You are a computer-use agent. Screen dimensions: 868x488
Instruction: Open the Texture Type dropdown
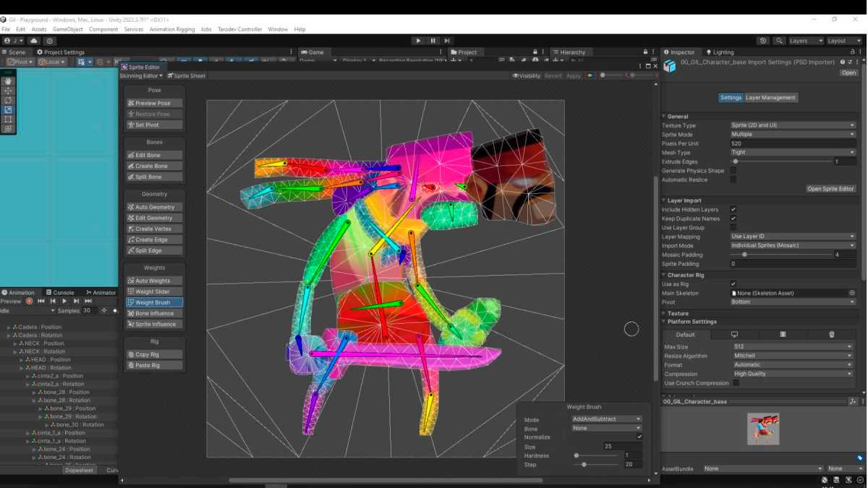[x=793, y=125]
